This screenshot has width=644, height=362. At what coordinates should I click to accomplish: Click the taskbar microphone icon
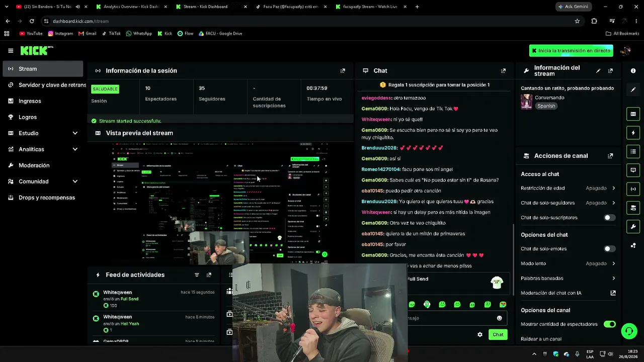tap(577, 354)
